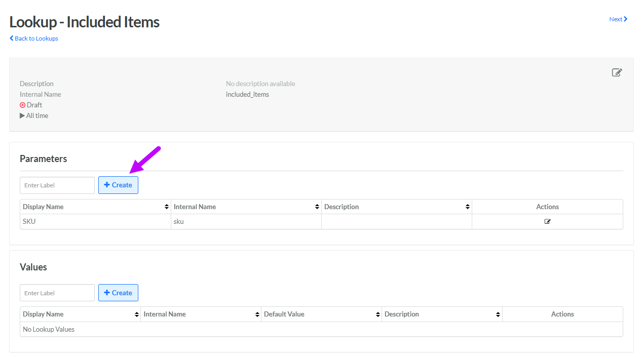Screen dimensions: 644x357
Task: Go back to Lookups list
Action: (34, 38)
